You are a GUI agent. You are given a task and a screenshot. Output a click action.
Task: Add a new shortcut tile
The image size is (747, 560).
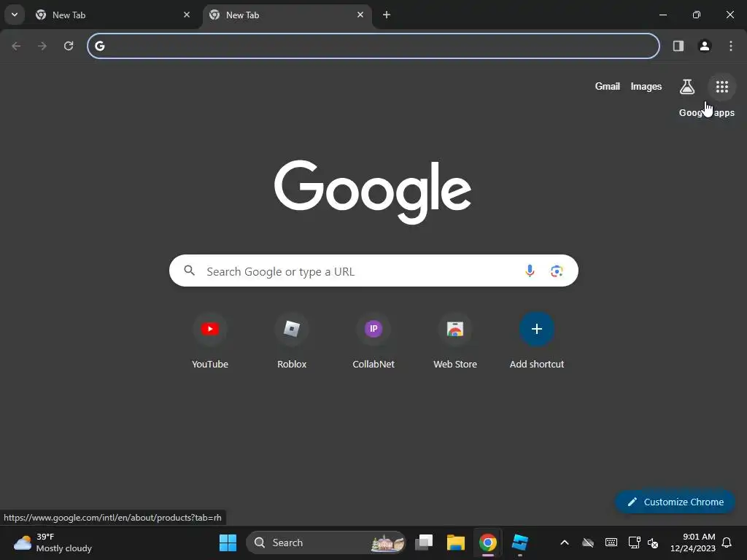[536, 341]
